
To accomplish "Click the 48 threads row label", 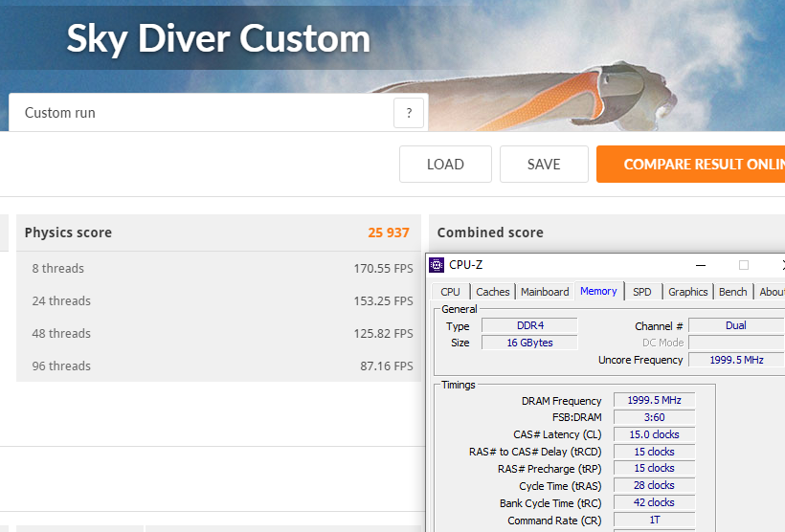I will pyautogui.click(x=61, y=334).
